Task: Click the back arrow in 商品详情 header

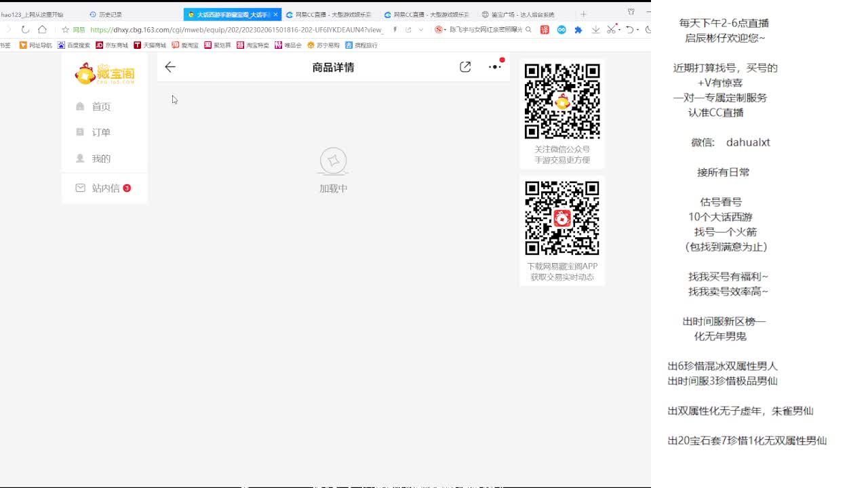Action: 170,67
